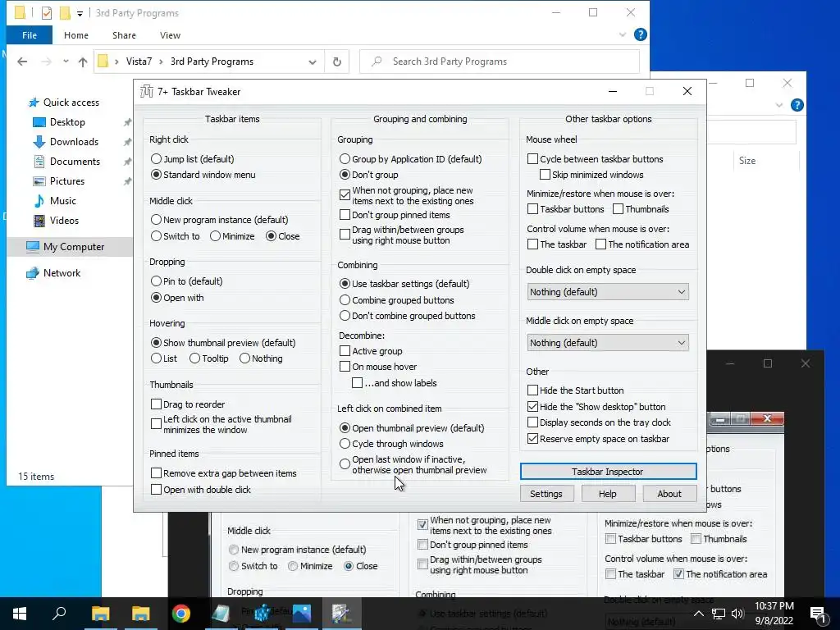The image size is (840, 630).
Task: Enable Cycle between taskbar buttons
Action: 533,159
